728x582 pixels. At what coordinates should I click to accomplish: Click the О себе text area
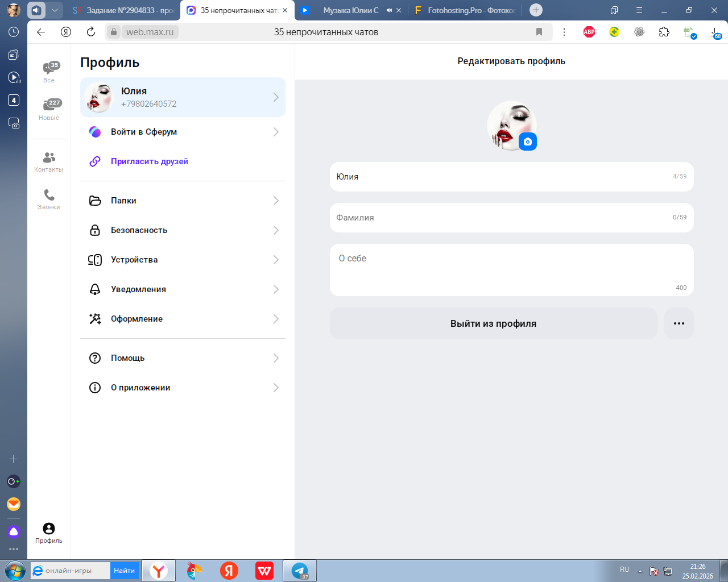coord(511,270)
